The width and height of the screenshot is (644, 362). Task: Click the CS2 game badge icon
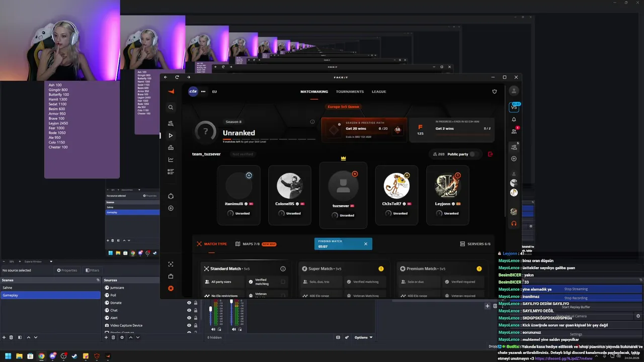pos(193,92)
